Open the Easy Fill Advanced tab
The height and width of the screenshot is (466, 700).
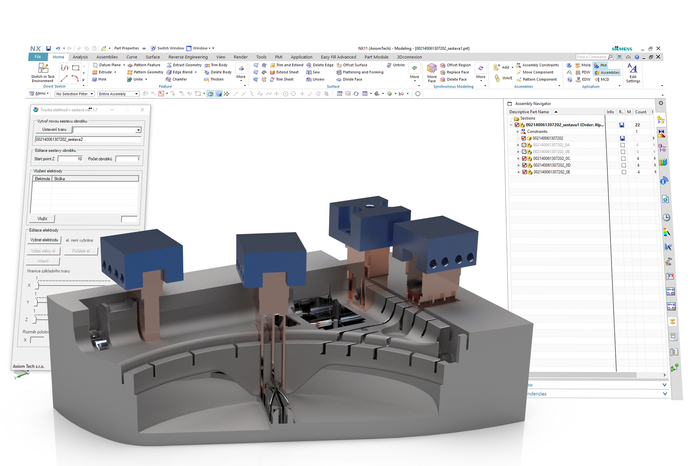click(x=338, y=57)
